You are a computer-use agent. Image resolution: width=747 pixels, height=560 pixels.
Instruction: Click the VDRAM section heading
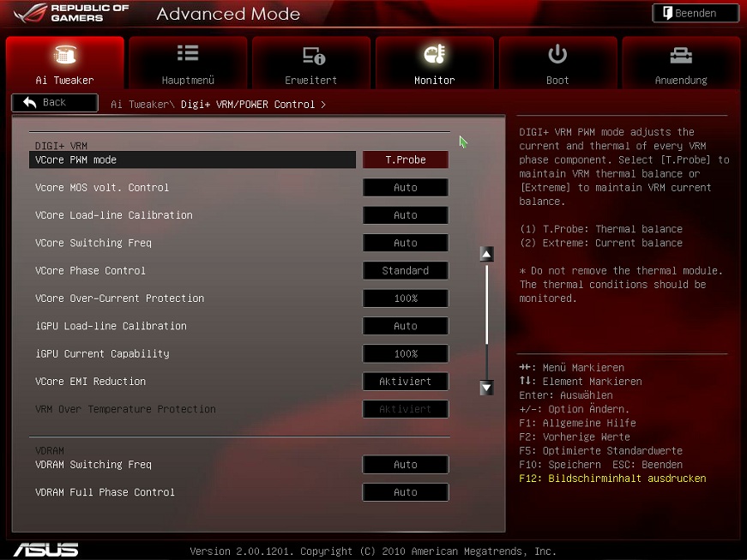(50, 450)
